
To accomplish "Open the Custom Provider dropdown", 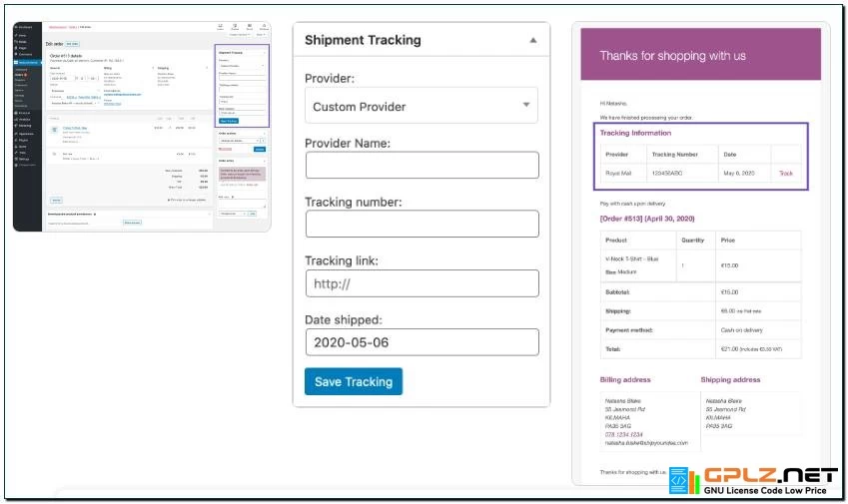I will 422,106.
